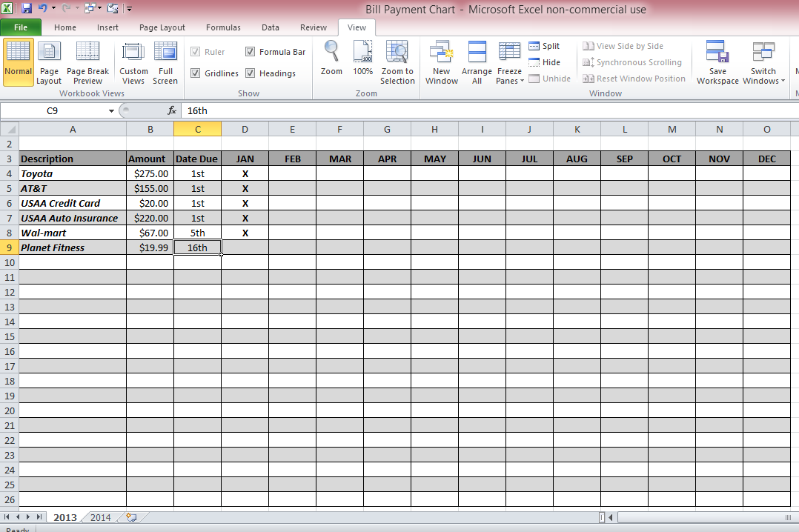Toggle the Headings checkbox
The image size is (799, 532).
point(250,73)
